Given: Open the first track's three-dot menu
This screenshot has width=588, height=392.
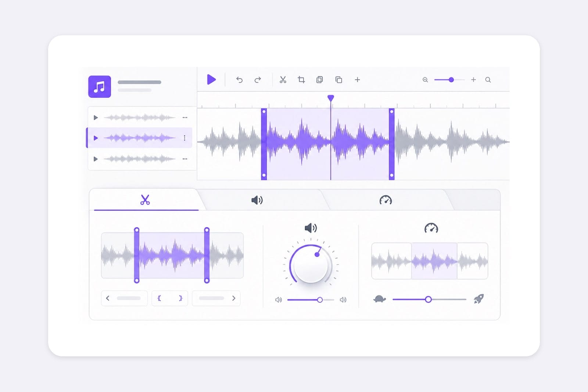Looking at the screenshot, I should (185, 118).
